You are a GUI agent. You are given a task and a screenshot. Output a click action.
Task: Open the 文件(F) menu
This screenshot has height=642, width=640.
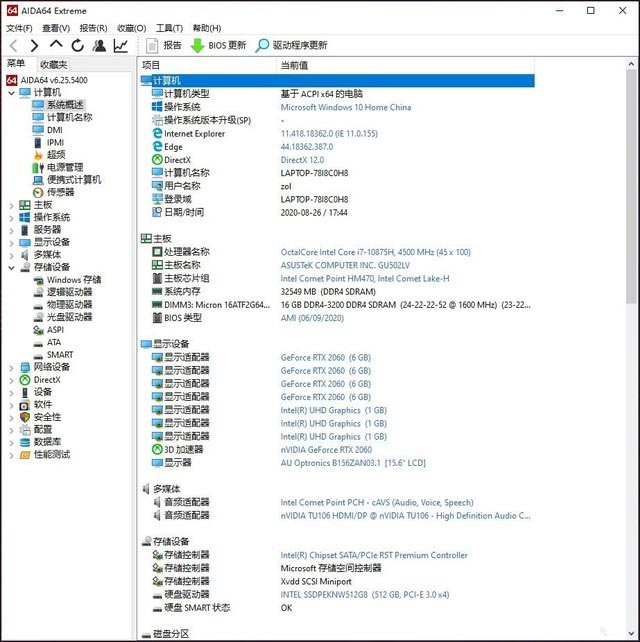pyautogui.click(x=19, y=28)
